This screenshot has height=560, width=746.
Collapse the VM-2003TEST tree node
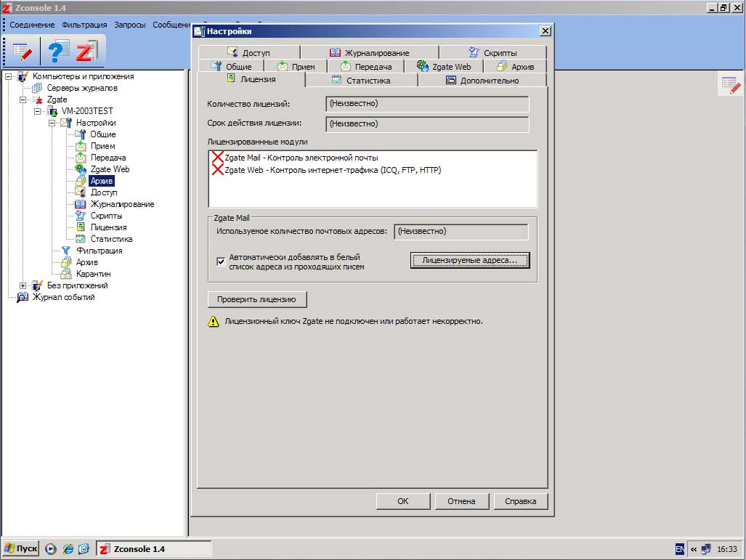(37, 111)
